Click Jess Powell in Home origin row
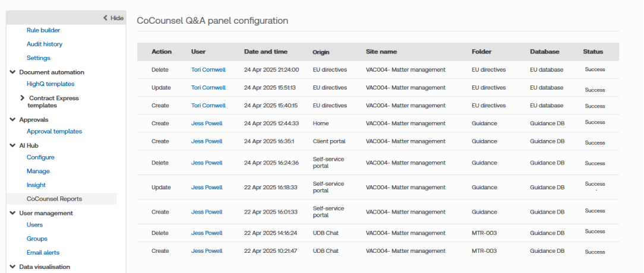The width and height of the screenshot is (644, 273). [x=207, y=123]
